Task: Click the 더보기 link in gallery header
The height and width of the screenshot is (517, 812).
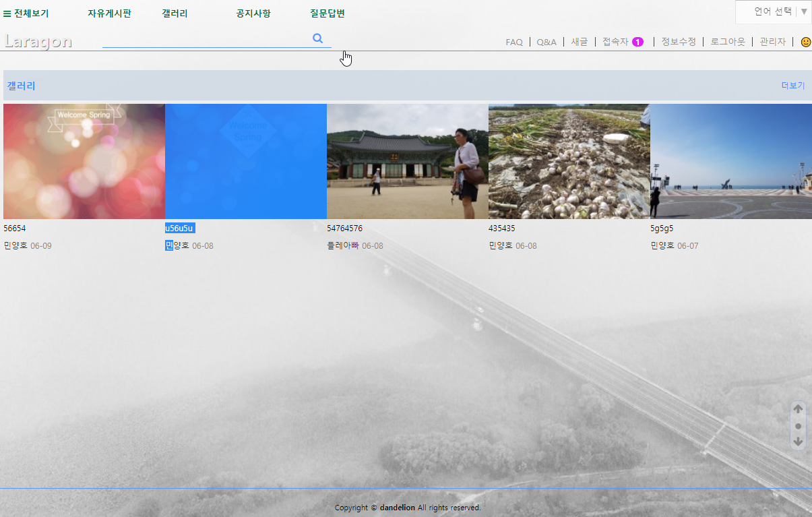Action: coord(792,86)
